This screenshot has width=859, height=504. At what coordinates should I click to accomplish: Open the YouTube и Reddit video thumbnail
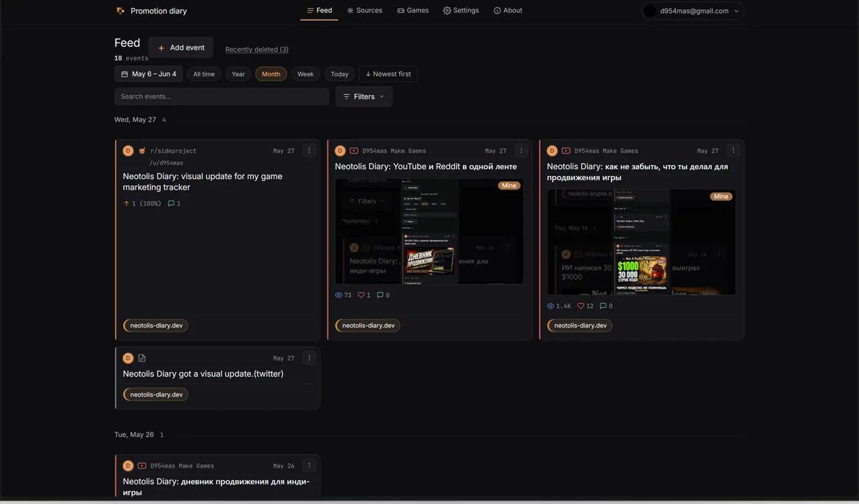click(x=429, y=231)
